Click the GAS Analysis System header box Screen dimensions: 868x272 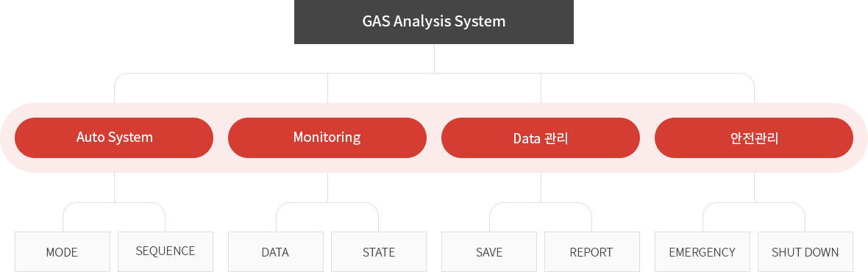(x=433, y=21)
